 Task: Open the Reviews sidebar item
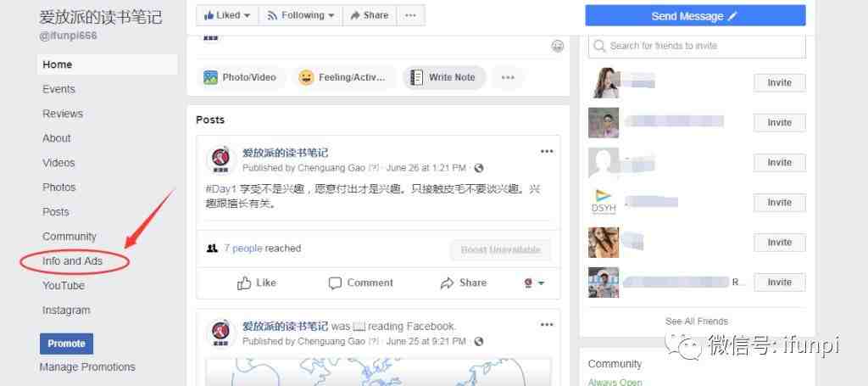pos(63,114)
